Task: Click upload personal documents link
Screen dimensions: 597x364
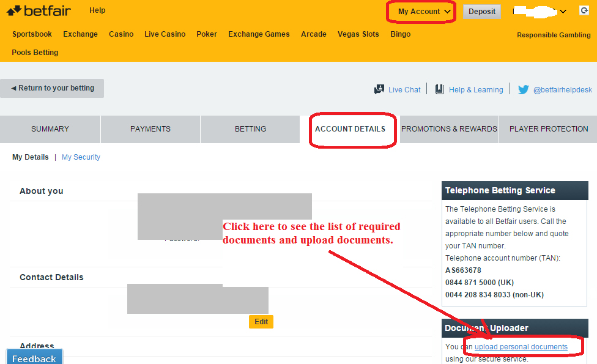Action: [521, 346]
